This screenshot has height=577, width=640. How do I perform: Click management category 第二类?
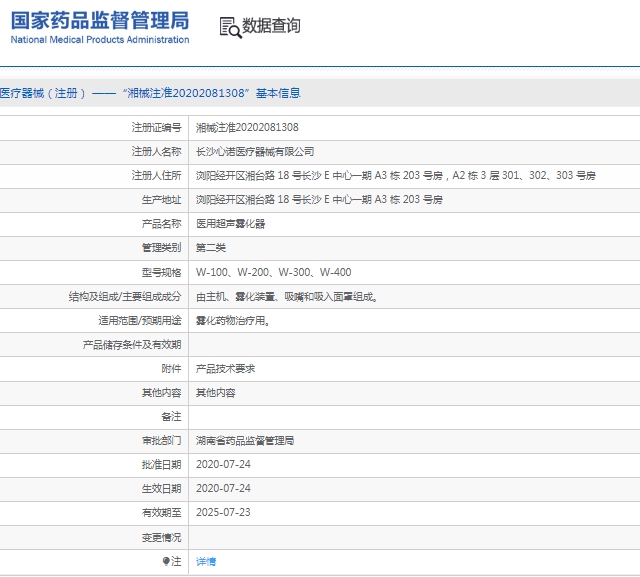[x=211, y=248]
